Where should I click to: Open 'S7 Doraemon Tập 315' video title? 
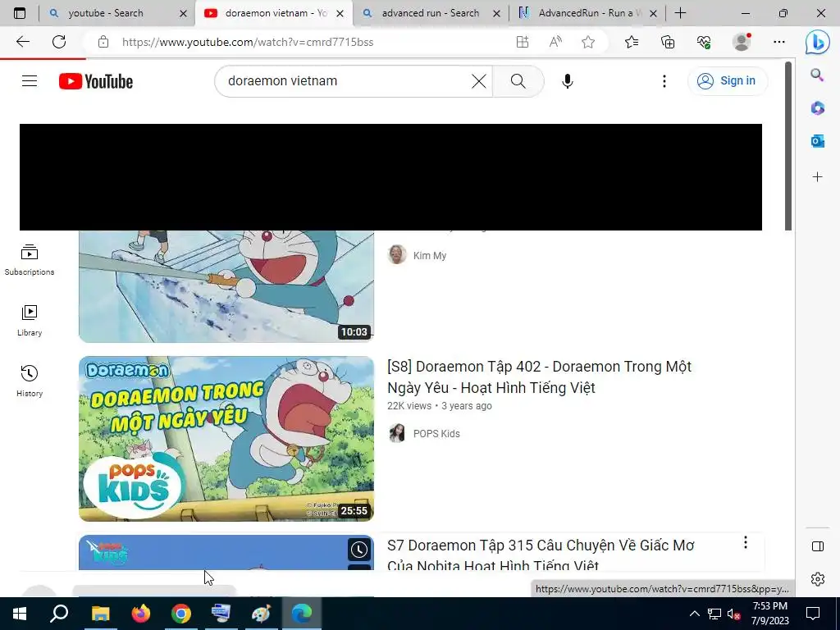[x=541, y=555]
